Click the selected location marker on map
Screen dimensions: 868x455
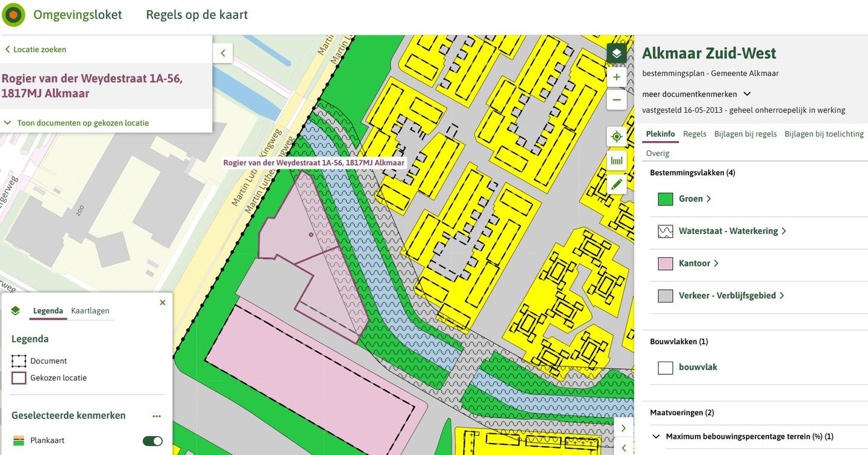coord(310,234)
